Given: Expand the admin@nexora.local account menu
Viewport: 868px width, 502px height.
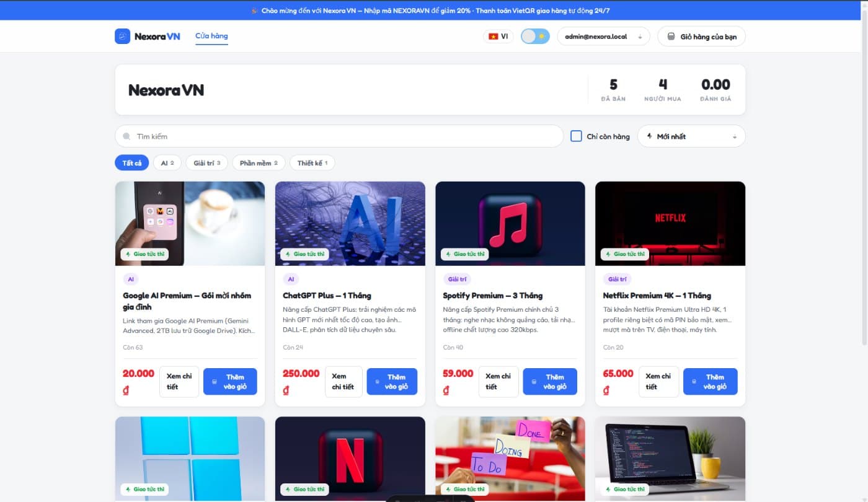Looking at the screenshot, I should [603, 37].
